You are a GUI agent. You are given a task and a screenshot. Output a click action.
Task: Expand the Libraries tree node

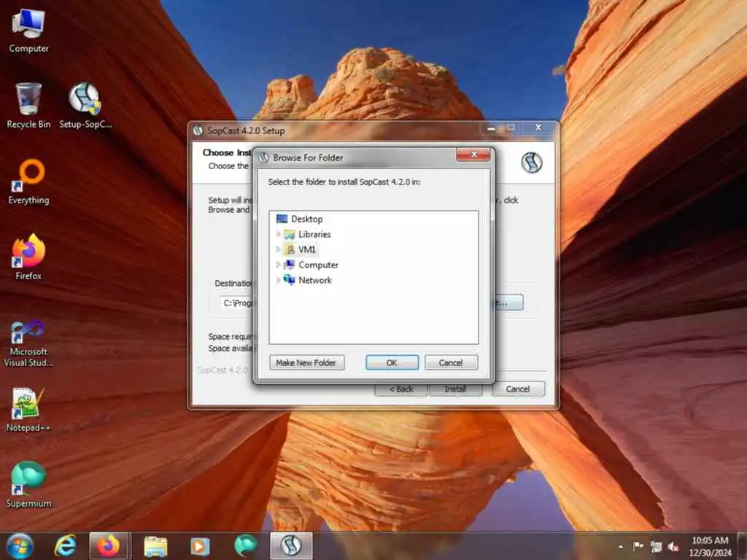(278, 234)
